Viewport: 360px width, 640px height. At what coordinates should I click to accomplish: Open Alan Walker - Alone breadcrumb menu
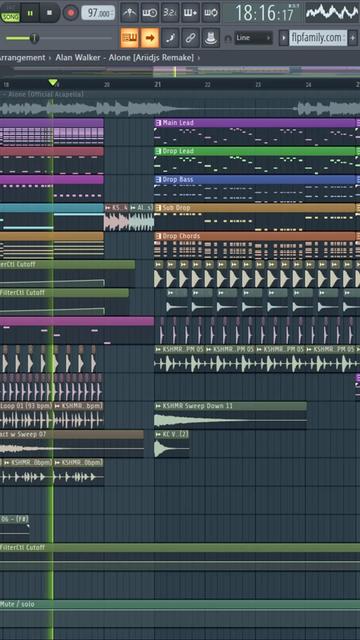click(x=124, y=58)
